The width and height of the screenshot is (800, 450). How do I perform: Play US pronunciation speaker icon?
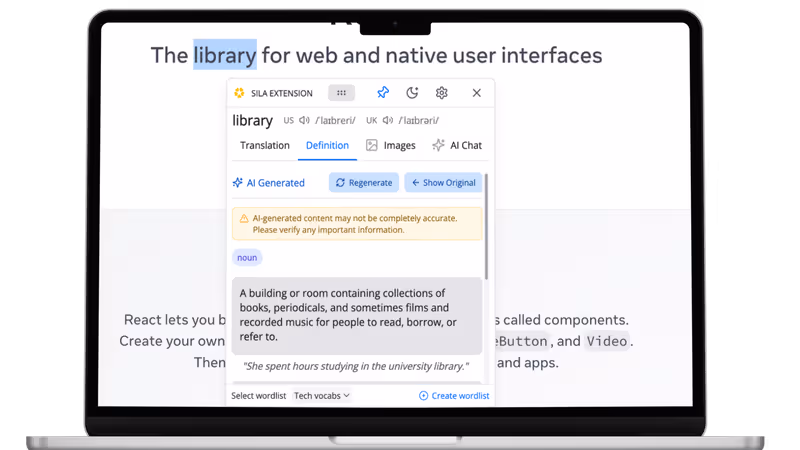pos(305,120)
